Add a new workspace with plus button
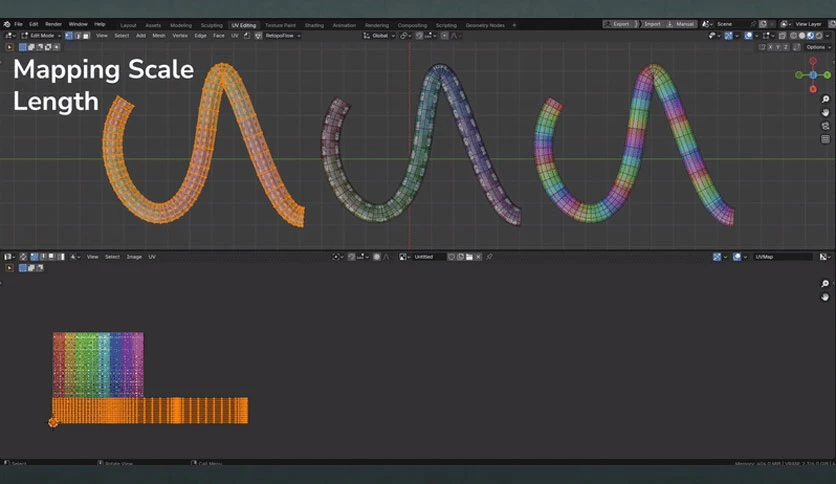The height and width of the screenshot is (484, 836). coord(515,26)
